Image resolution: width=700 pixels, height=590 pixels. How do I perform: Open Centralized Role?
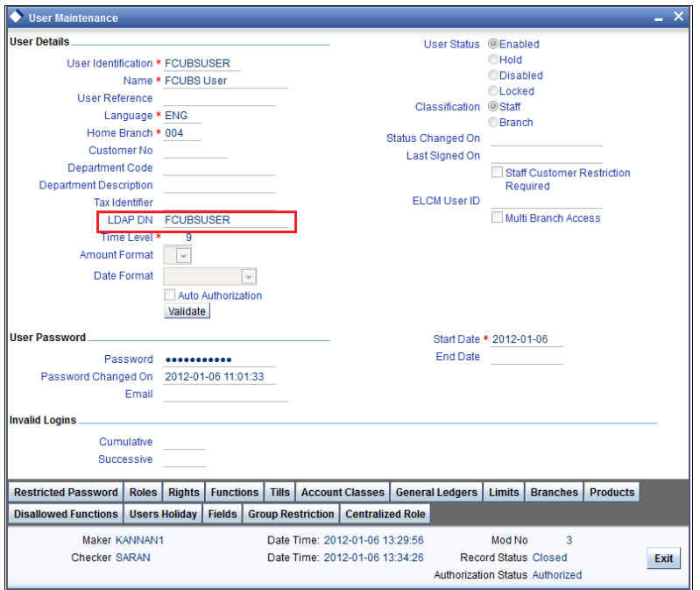385,514
